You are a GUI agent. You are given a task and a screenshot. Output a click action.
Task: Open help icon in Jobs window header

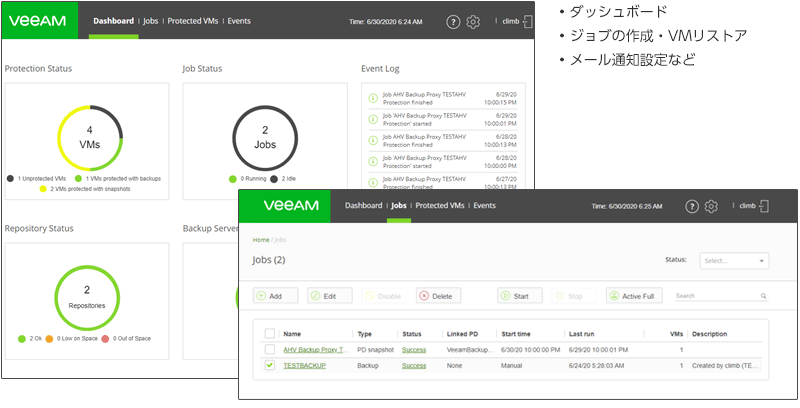691,206
